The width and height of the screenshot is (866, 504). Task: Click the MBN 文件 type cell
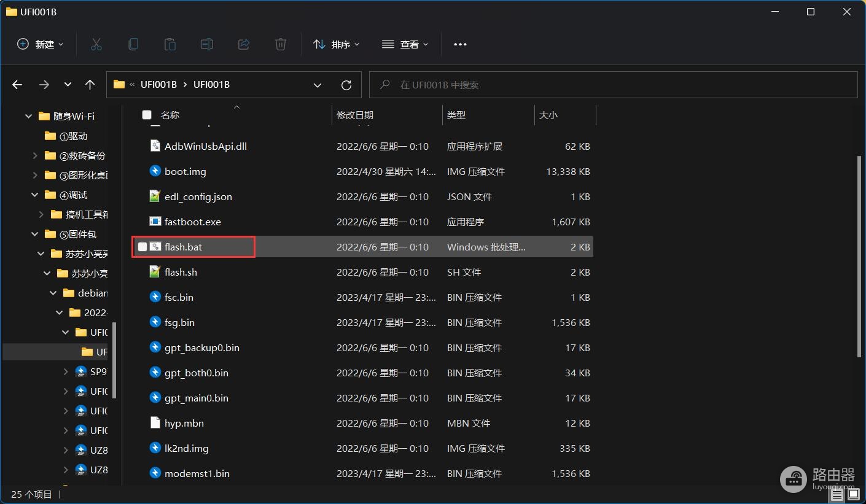coord(469,423)
